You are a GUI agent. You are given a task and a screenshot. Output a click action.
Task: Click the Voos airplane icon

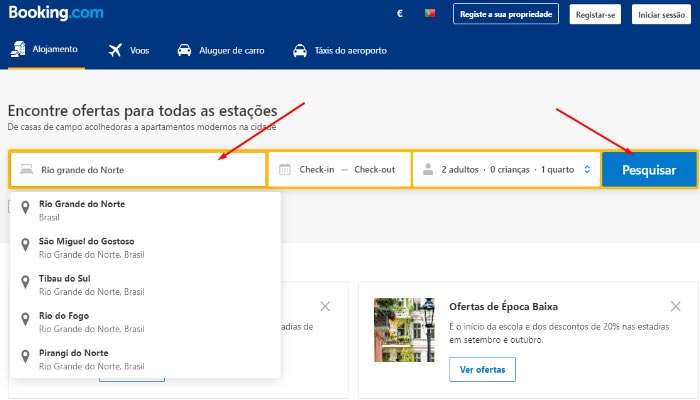tap(115, 50)
